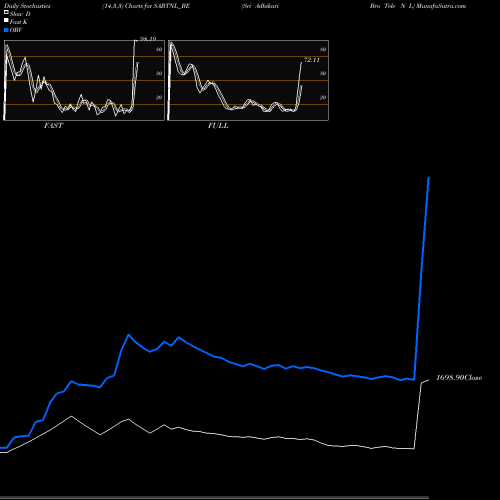Click the '(Sri Adhikari' company name text
The image size is (500, 500).
click(x=260, y=6)
